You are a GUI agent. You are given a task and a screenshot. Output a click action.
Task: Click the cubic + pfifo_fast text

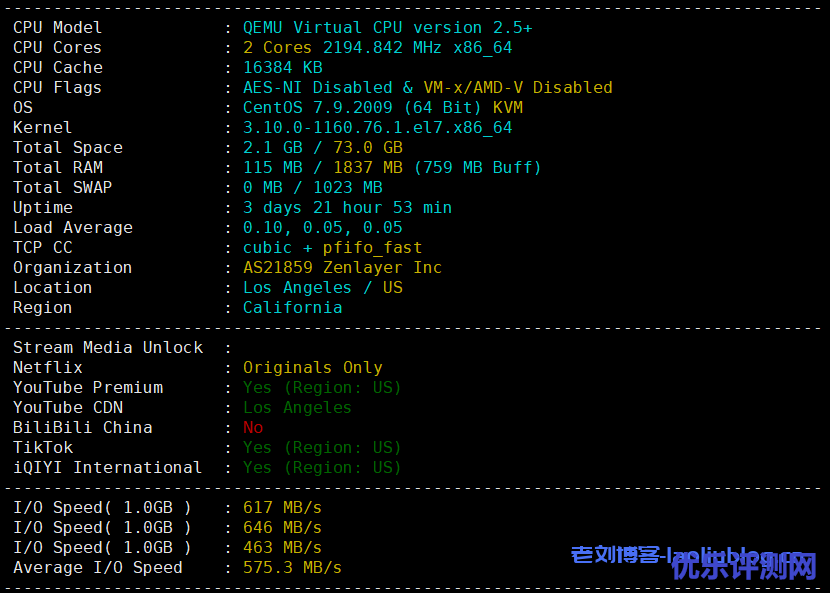click(332, 248)
